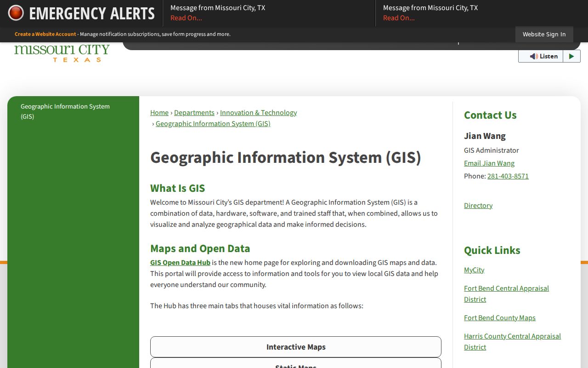
Task: Click the play arrow beside Listen
Action: click(571, 56)
